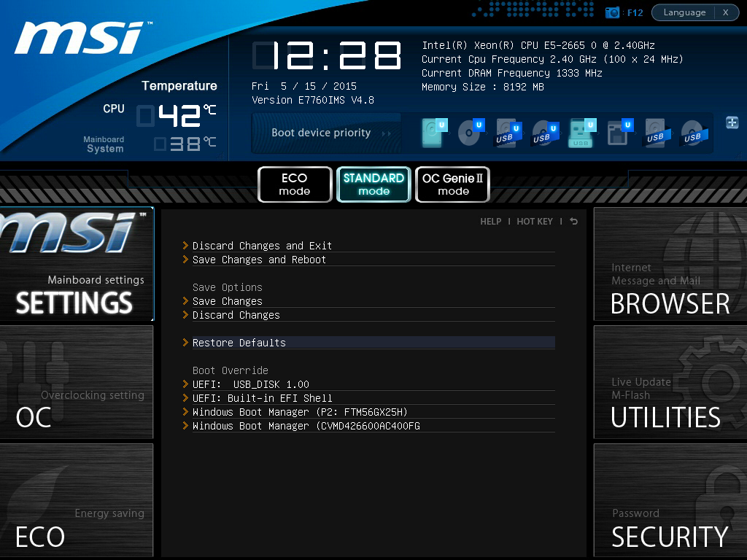Expand boot device list with plus icon
The image size is (747, 560).
click(732, 122)
